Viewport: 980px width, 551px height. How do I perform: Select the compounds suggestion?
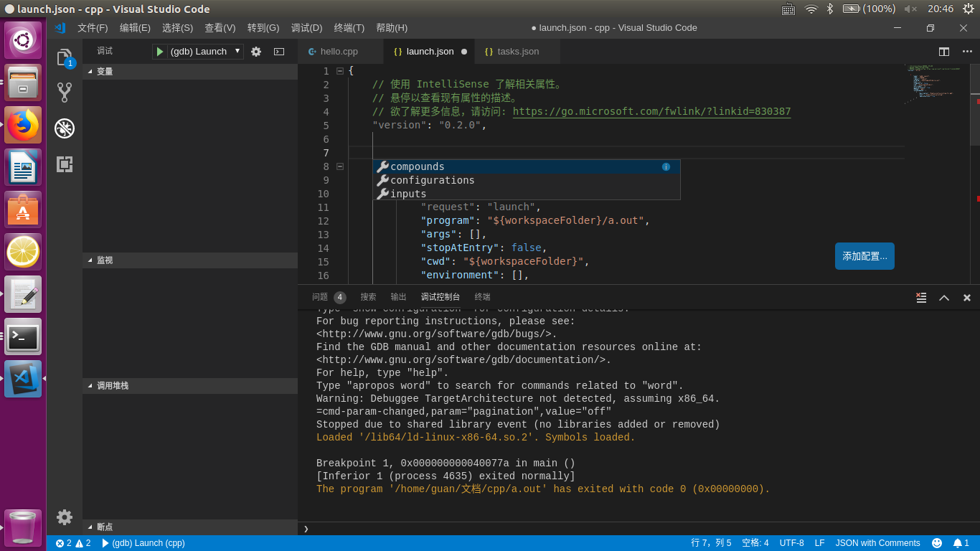[x=527, y=166]
